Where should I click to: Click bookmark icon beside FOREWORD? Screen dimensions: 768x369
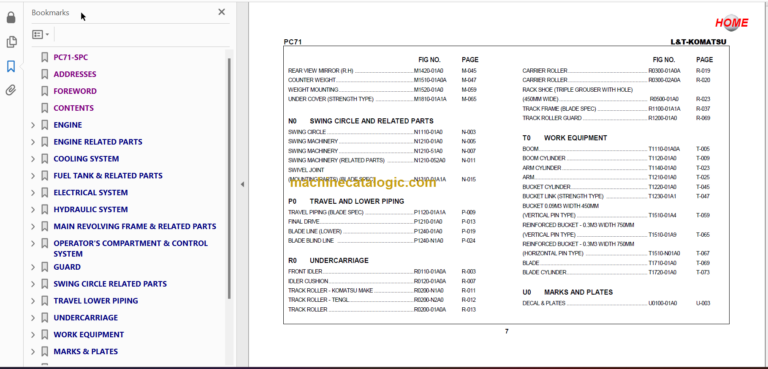45,91
